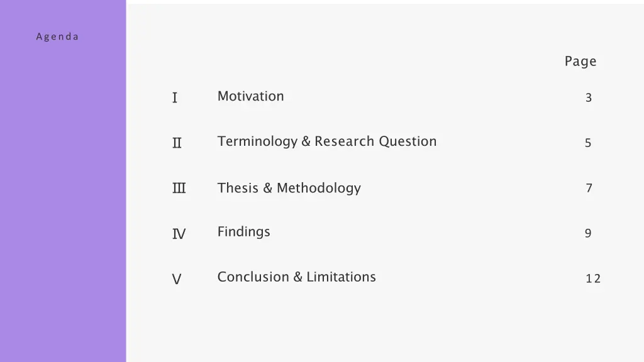This screenshot has width=644, height=362.
Task: Click page number 12 for Conclusion
Action: tap(593, 278)
